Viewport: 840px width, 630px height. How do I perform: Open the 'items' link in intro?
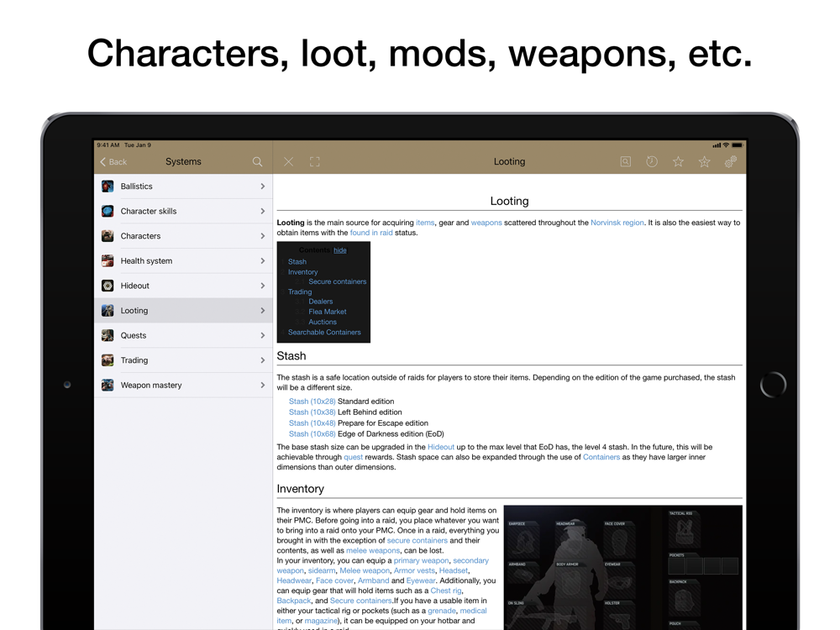(425, 223)
